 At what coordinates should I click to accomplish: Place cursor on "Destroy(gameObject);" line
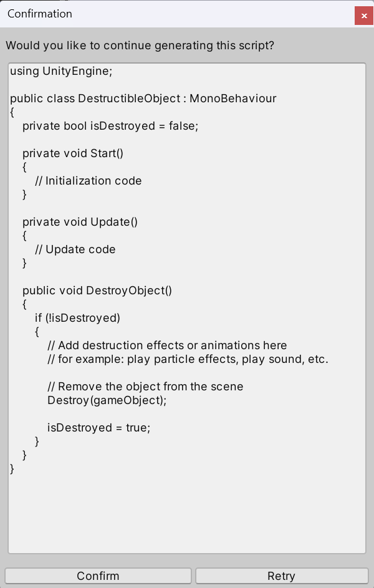pos(107,400)
